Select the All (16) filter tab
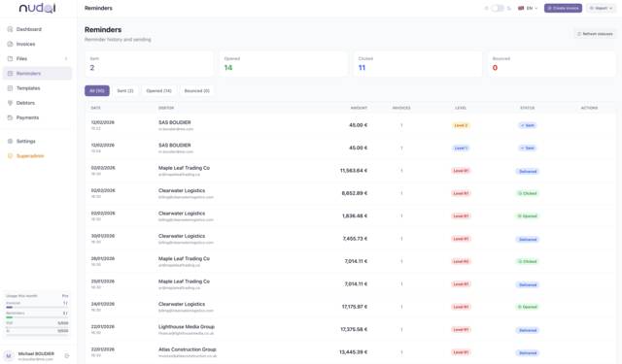Image resolution: width=622 pixels, height=364 pixels. pyautogui.click(x=97, y=90)
